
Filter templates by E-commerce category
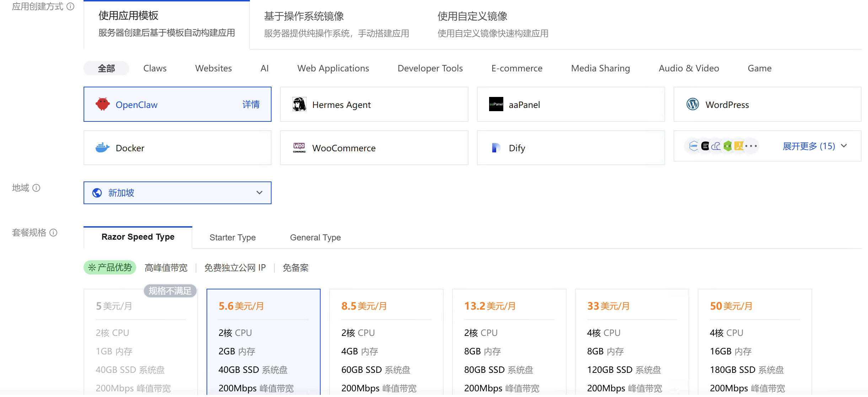[x=517, y=68]
